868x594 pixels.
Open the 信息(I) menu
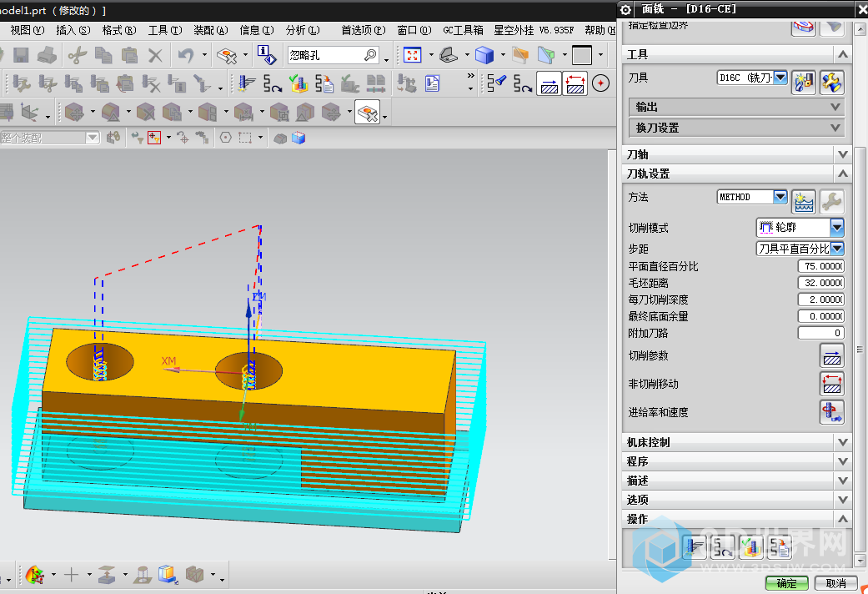[257, 30]
